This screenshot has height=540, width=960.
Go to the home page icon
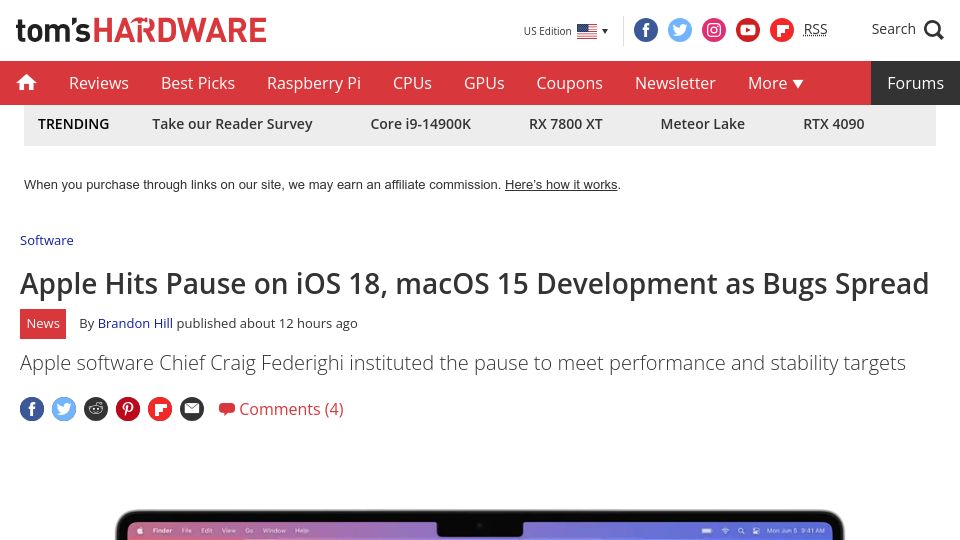[x=26, y=83]
